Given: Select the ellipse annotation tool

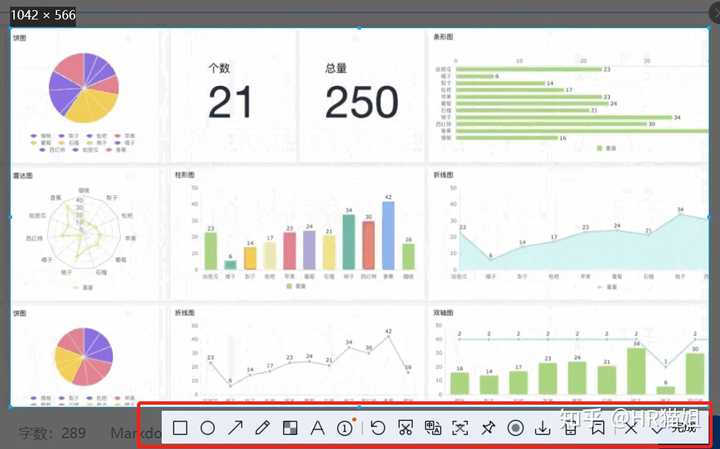Looking at the screenshot, I should [208, 428].
